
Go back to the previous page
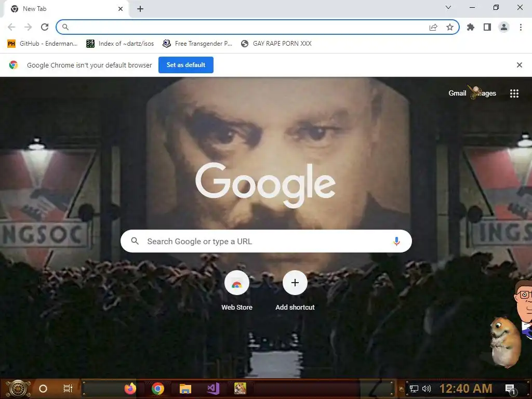click(11, 27)
